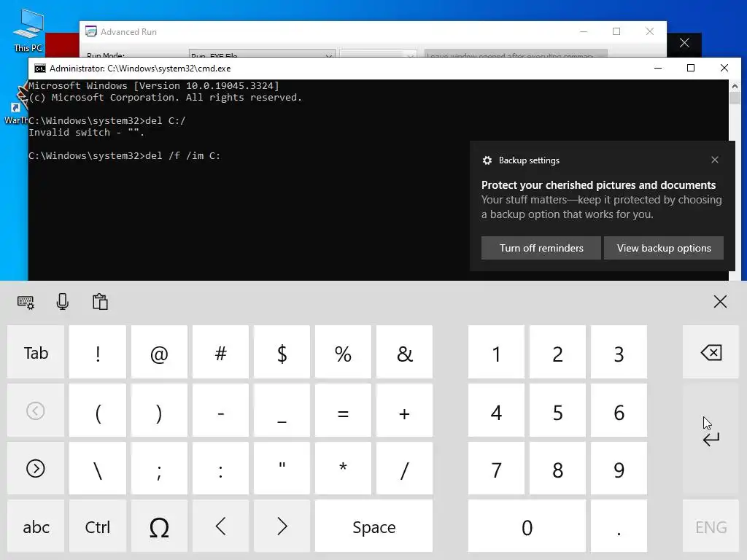This screenshot has height=560, width=747.
Task: Tap the asterisk key
Action: pos(343,469)
